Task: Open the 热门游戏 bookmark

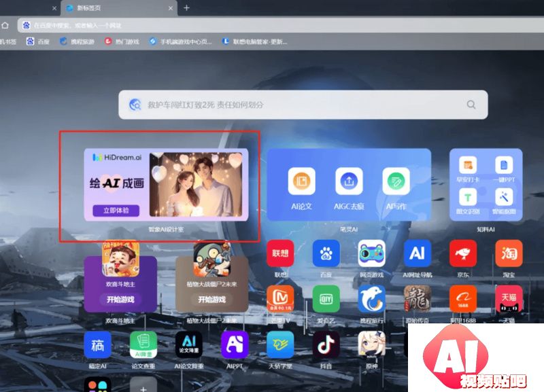Action: pyautogui.click(x=122, y=41)
